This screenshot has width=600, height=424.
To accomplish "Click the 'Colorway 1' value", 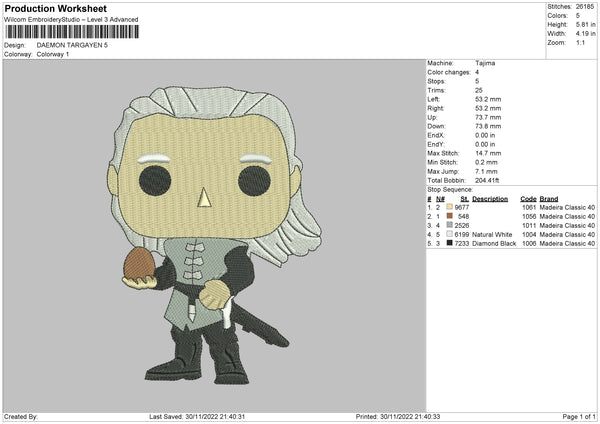I will [x=53, y=54].
